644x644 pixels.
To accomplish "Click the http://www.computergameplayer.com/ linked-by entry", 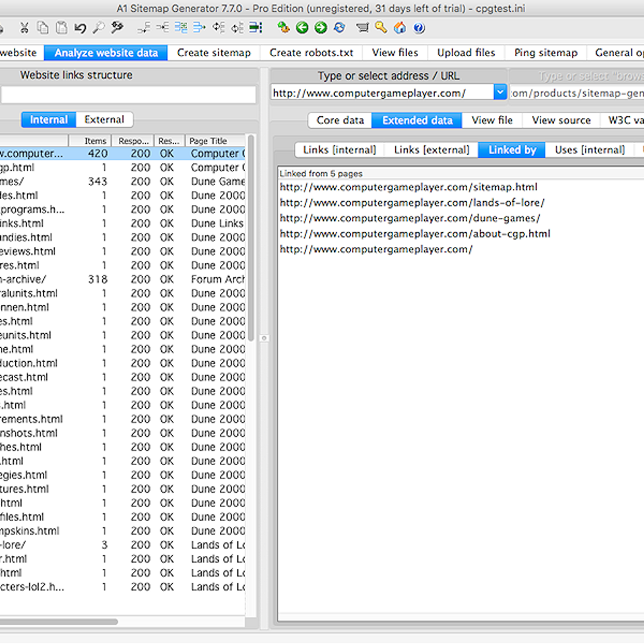I will (x=376, y=249).
